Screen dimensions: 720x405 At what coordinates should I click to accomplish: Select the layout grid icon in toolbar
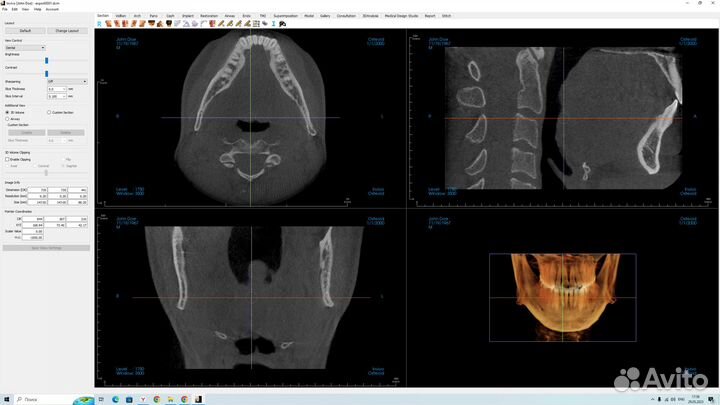[256, 23]
